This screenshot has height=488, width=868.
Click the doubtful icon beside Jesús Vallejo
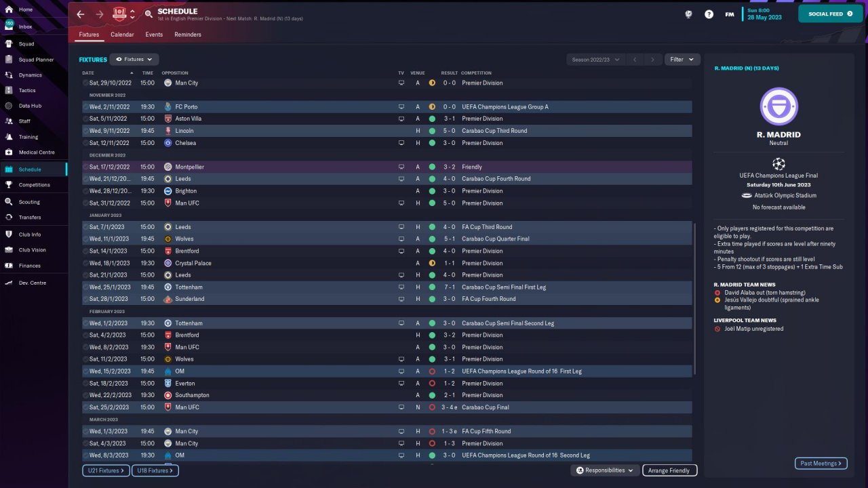[717, 300]
